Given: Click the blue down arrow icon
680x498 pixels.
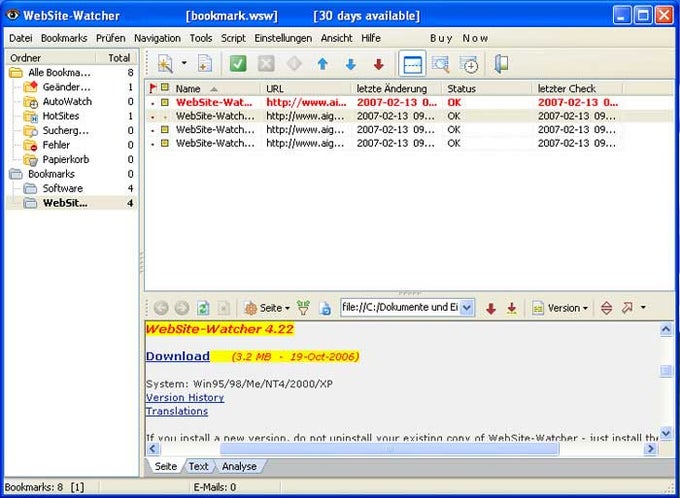Looking at the screenshot, I should click(x=350, y=64).
